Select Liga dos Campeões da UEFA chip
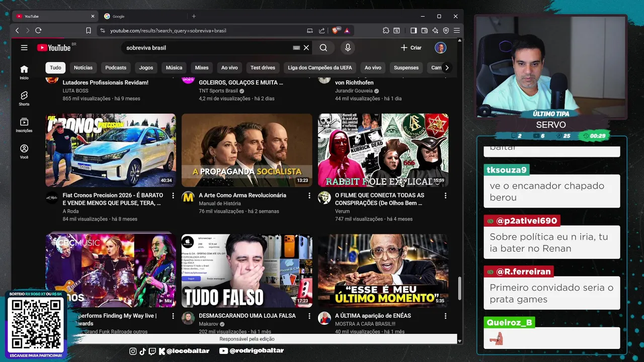The image size is (644, 362). pos(320,68)
